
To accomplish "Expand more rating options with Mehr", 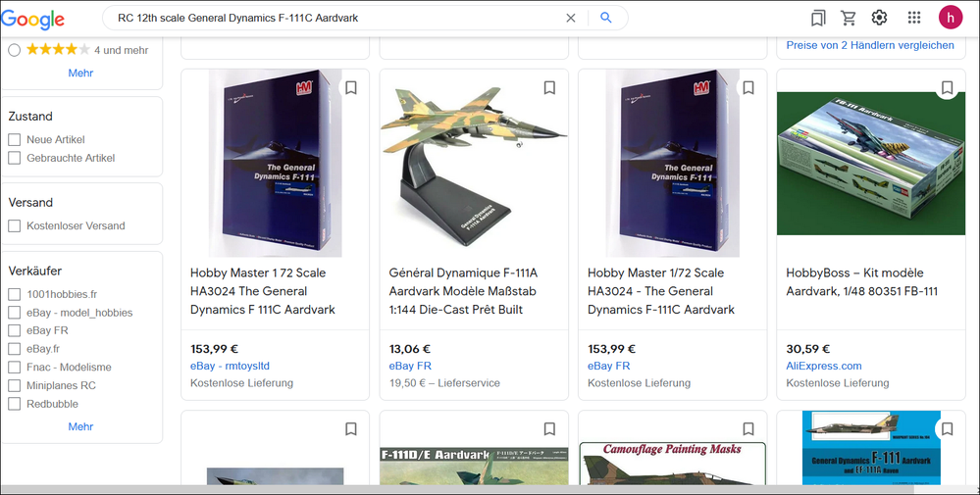I will click(x=80, y=74).
